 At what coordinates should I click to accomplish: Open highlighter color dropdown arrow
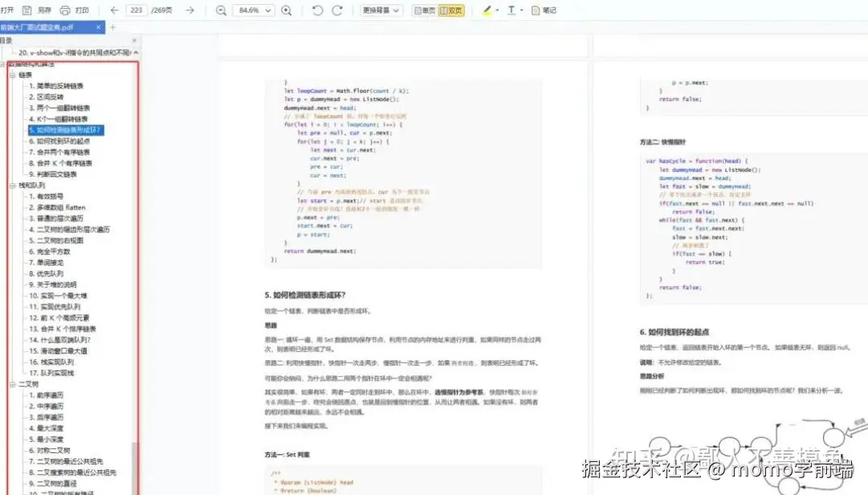(497, 10)
